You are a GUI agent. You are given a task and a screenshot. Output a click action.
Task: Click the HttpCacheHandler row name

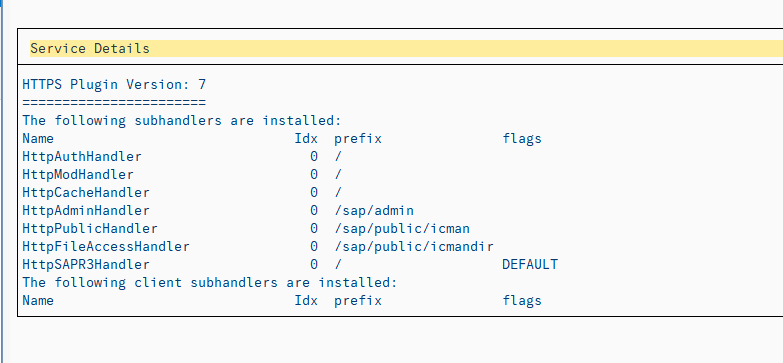pos(86,192)
